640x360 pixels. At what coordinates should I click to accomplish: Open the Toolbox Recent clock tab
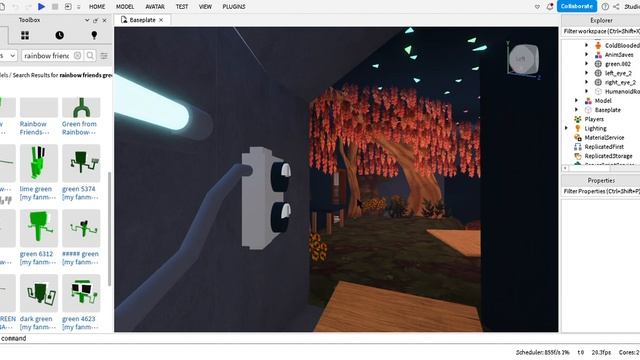coord(60,35)
